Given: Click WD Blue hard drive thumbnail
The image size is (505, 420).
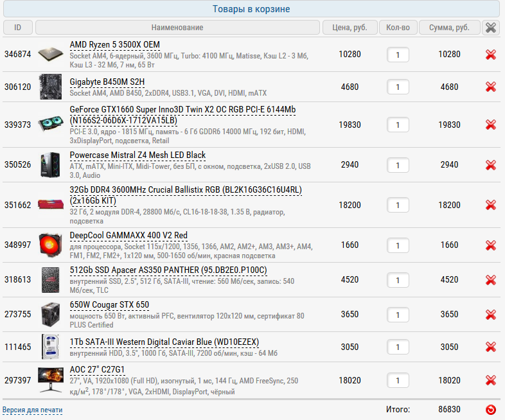Looking at the screenshot, I should tap(51, 347).
